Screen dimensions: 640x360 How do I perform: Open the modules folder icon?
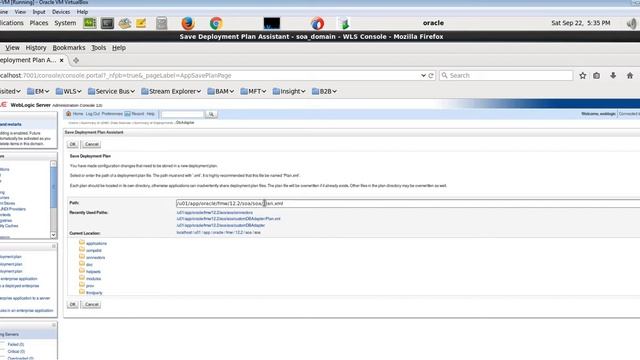(x=82, y=278)
